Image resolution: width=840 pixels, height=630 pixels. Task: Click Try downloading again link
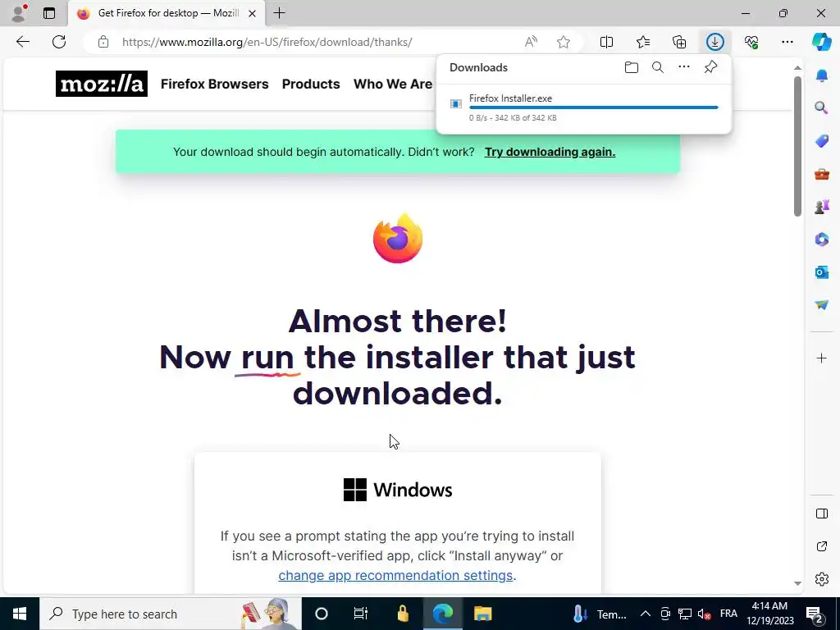(550, 152)
